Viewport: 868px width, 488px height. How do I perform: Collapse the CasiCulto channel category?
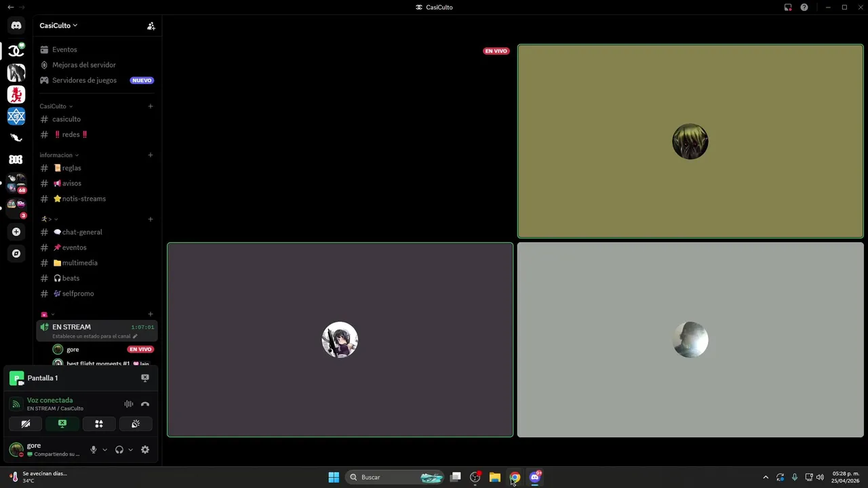56,106
